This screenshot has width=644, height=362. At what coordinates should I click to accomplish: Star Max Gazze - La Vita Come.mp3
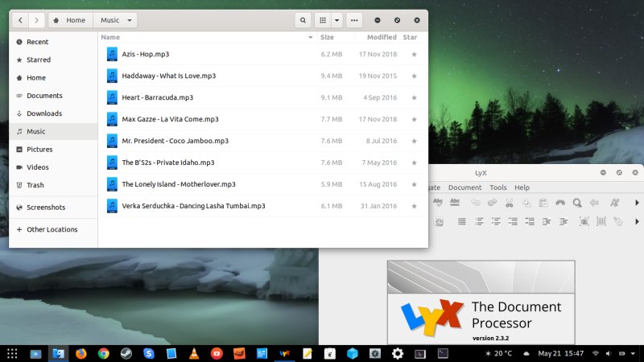point(414,119)
